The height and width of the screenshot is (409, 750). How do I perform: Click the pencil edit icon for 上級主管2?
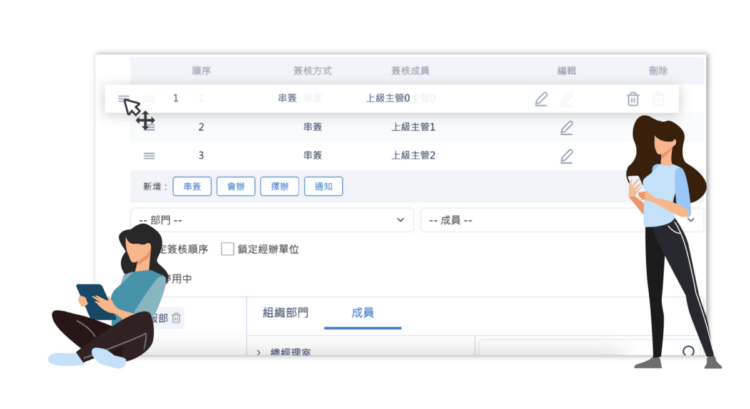[x=566, y=156]
